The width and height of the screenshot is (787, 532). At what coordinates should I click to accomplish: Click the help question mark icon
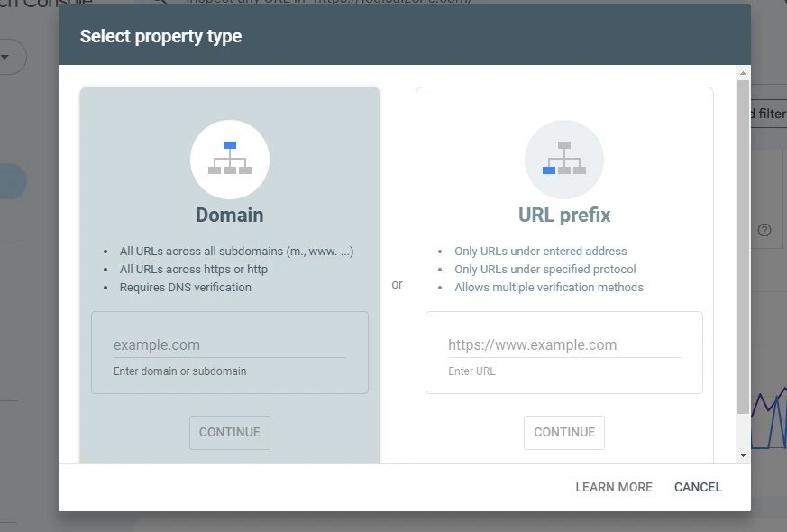763,230
